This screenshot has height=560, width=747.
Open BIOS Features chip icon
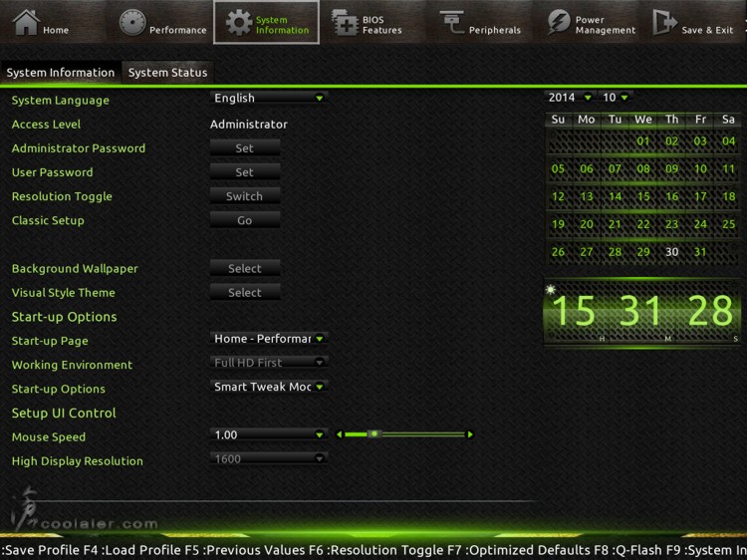click(x=345, y=22)
